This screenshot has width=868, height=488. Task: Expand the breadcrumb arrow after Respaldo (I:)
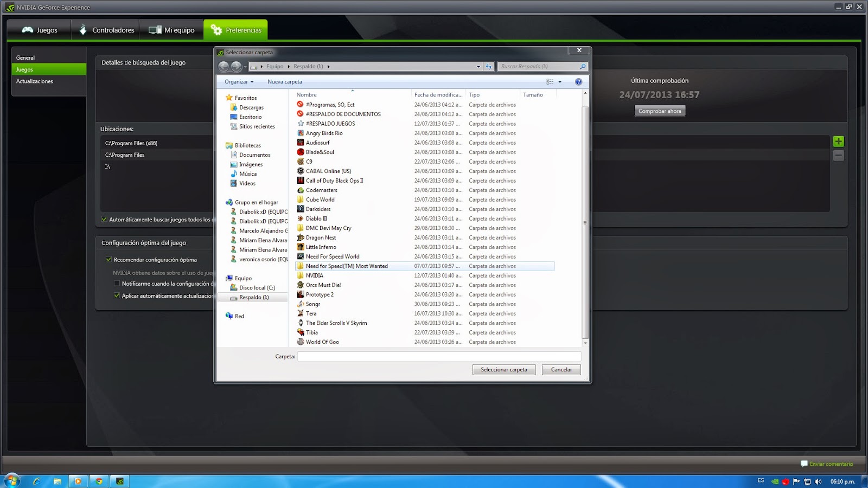(x=328, y=67)
